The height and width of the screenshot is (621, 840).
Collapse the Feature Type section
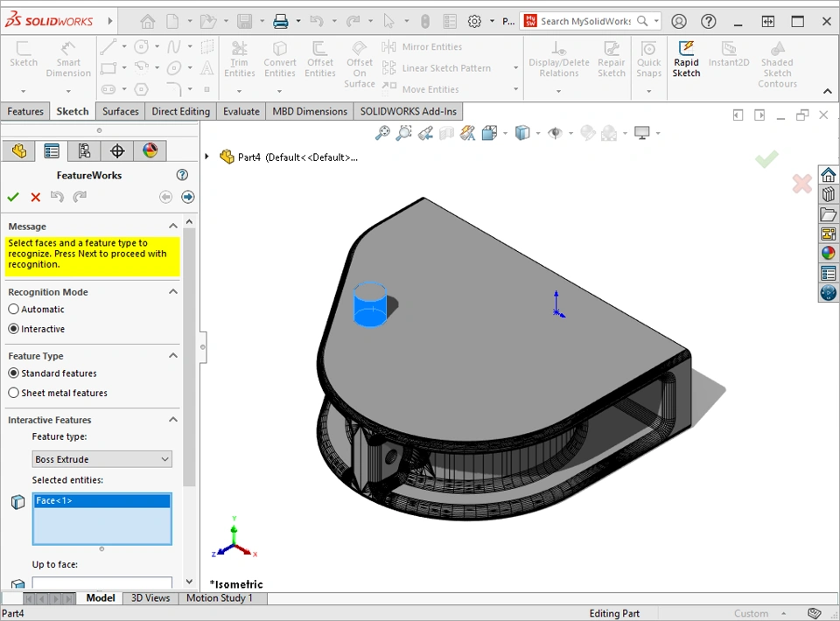[x=173, y=355]
